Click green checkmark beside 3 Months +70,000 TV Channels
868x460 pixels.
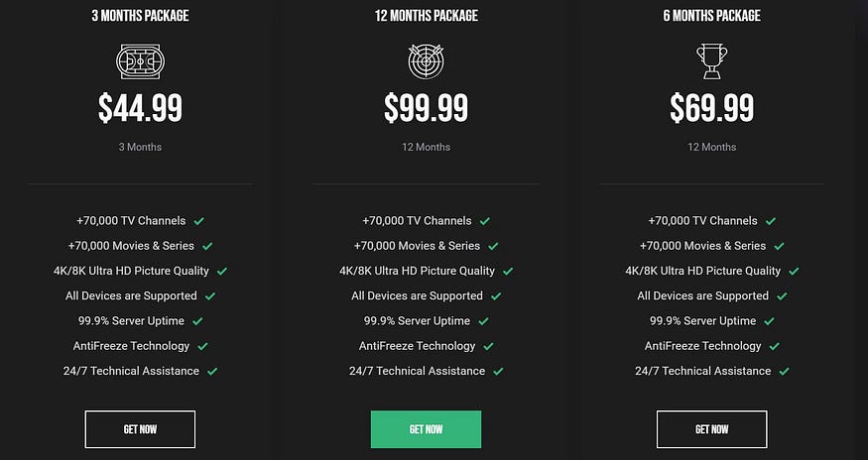coord(198,221)
